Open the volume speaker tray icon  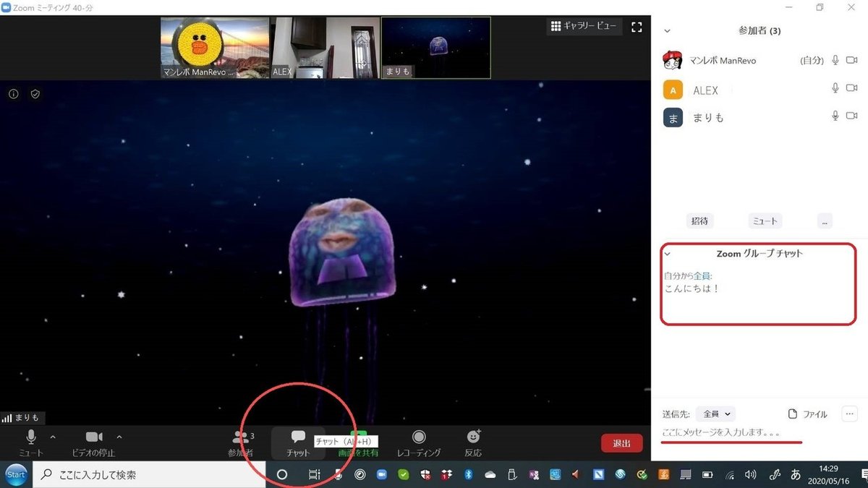pos(752,475)
